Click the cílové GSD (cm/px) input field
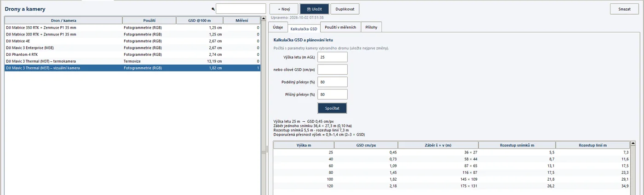 pyautogui.click(x=333, y=69)
